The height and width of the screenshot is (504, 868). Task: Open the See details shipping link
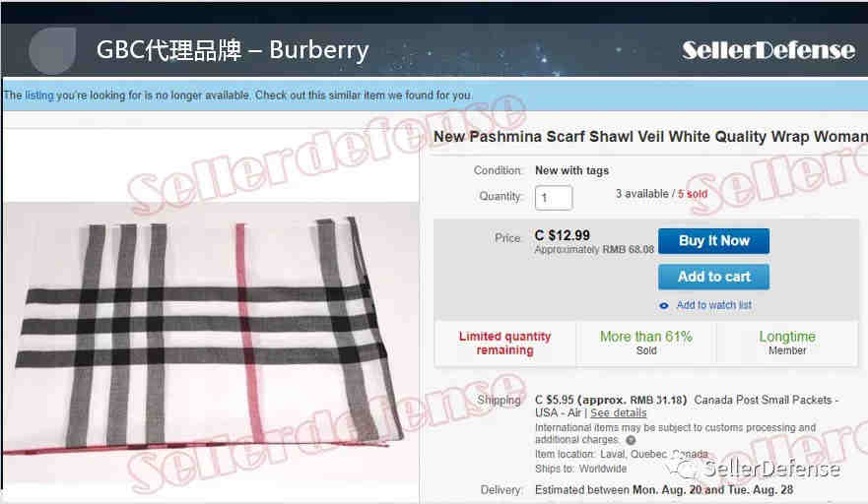click(x=618, y=412)
